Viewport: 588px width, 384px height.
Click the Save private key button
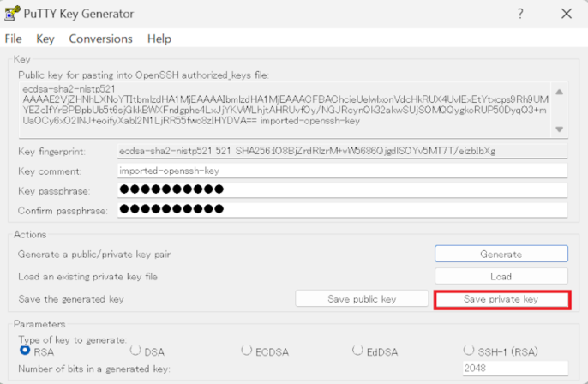[x=501, y=299]
